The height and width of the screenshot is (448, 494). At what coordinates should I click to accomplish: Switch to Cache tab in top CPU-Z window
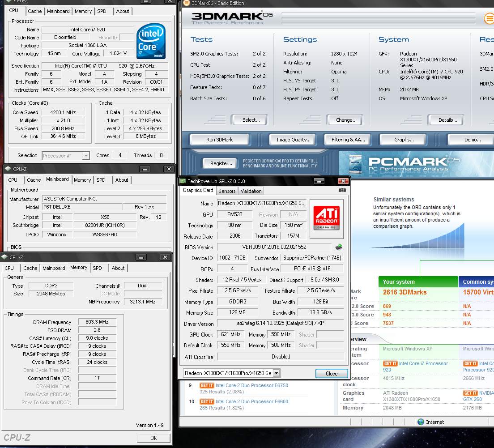(x=34, y=11)
